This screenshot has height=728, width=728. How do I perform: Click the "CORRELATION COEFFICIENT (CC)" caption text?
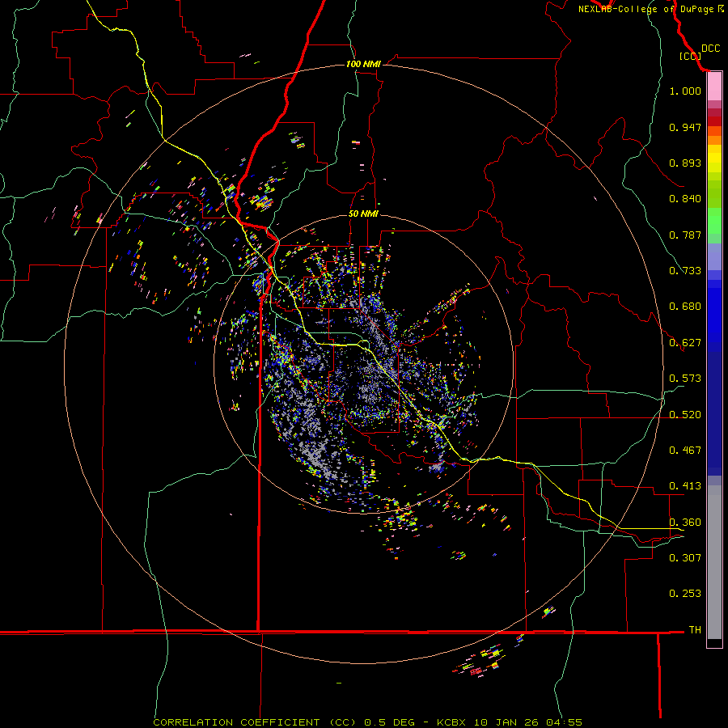(255, 722)
